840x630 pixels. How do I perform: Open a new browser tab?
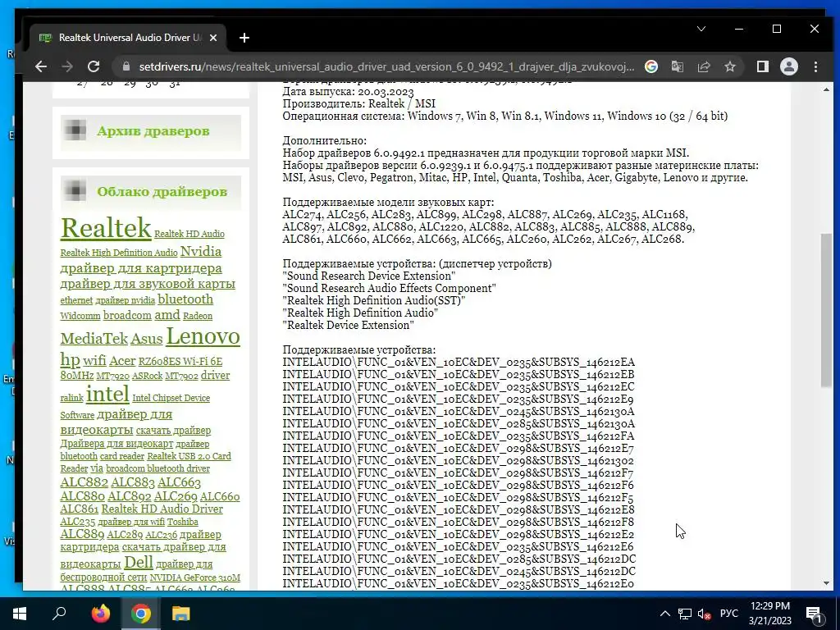[244, 38]
